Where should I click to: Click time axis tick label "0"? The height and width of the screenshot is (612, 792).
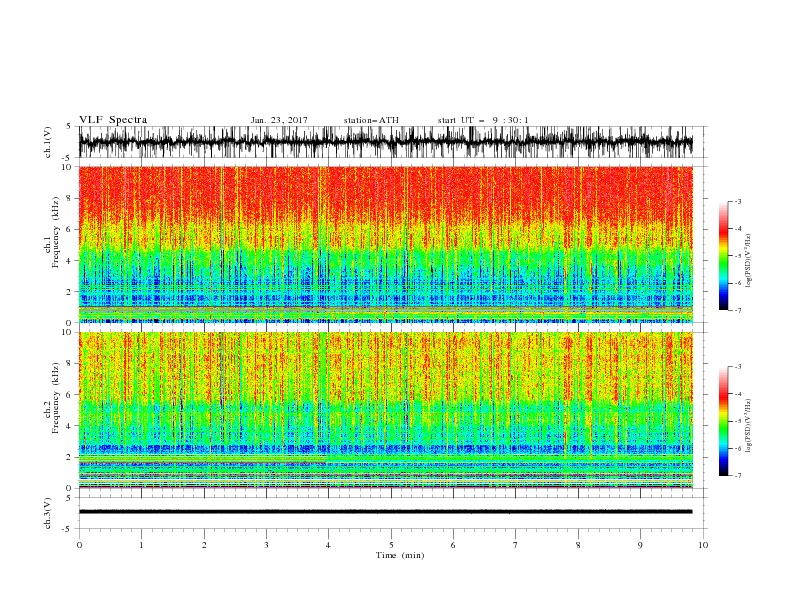pyautogui.click(x=79, y=545)
